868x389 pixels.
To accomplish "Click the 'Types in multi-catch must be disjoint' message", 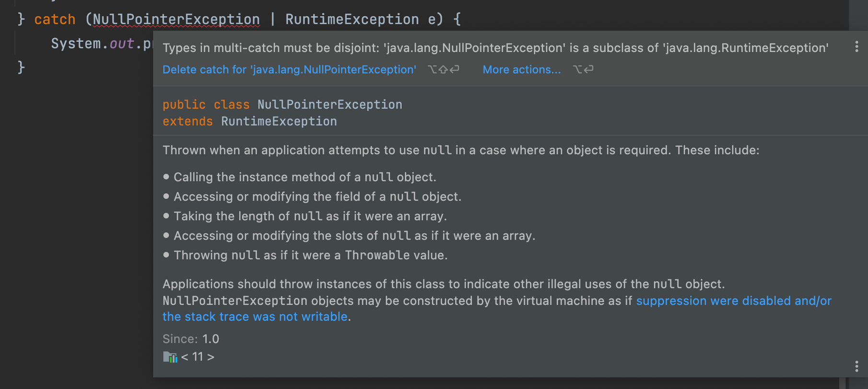I will (x=495, y=48).
